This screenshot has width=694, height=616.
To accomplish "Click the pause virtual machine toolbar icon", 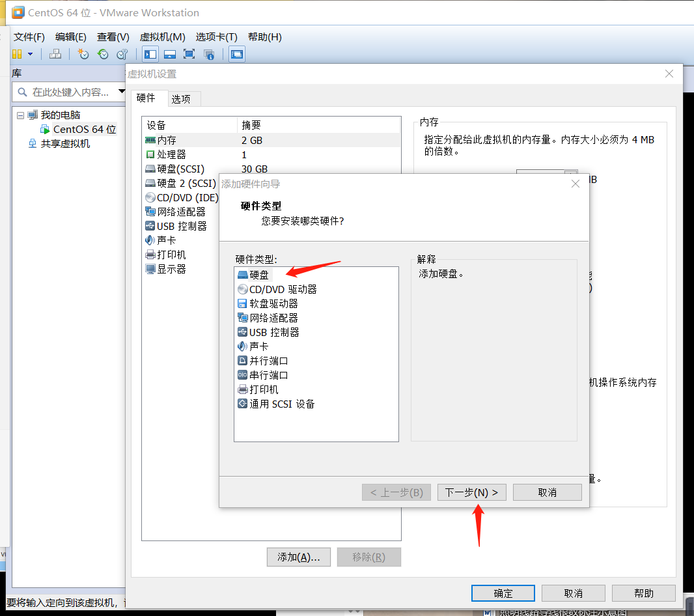I will click(x=17, y=54).
